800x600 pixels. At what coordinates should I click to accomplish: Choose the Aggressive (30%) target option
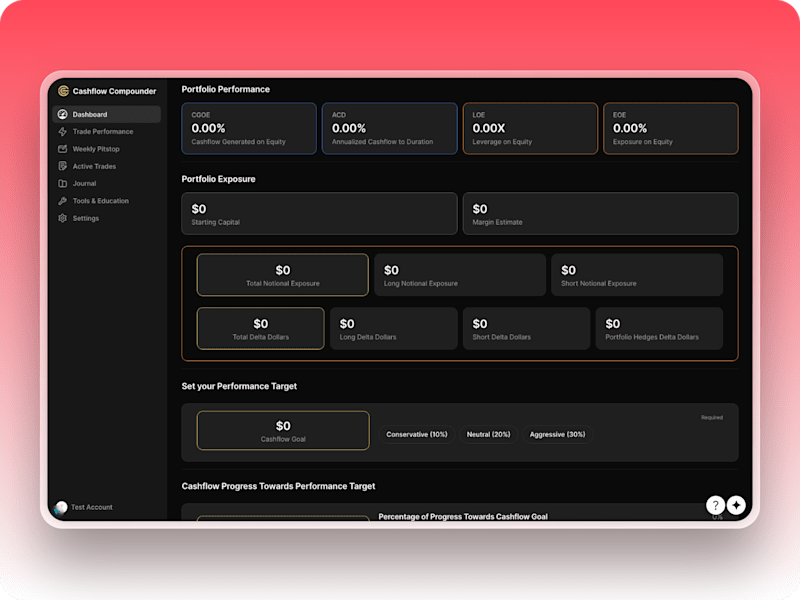[557, 435]
